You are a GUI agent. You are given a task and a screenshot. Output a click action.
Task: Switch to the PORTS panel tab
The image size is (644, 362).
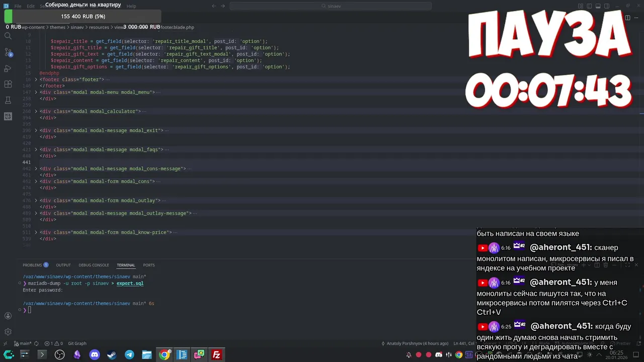pyautogui.click(x=148, y=265)
